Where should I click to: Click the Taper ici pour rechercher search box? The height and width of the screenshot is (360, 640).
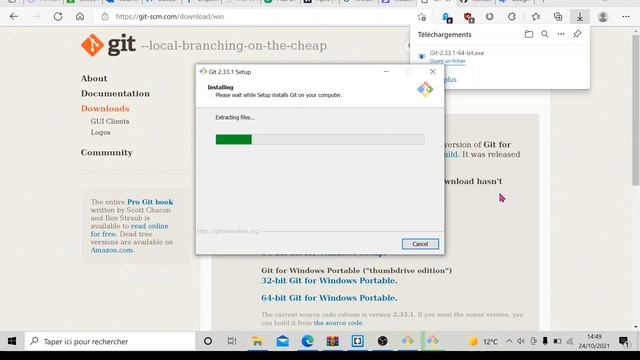110,341
